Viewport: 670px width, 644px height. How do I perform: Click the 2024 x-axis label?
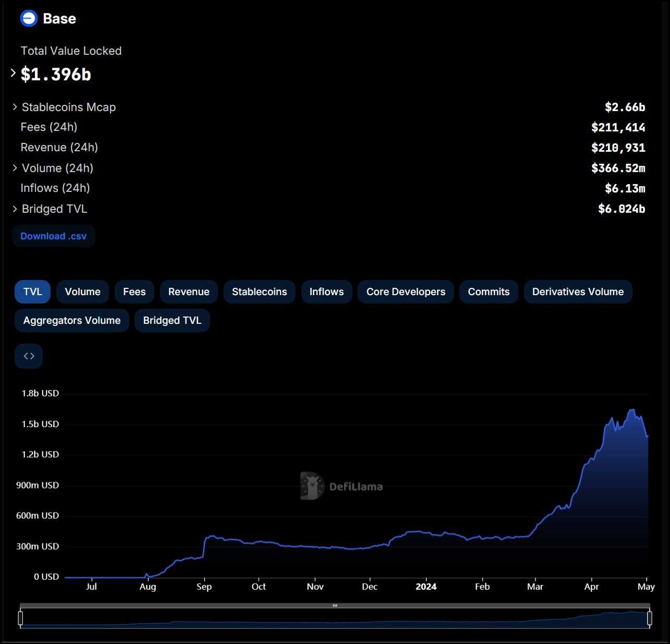[x=426, y=587]
